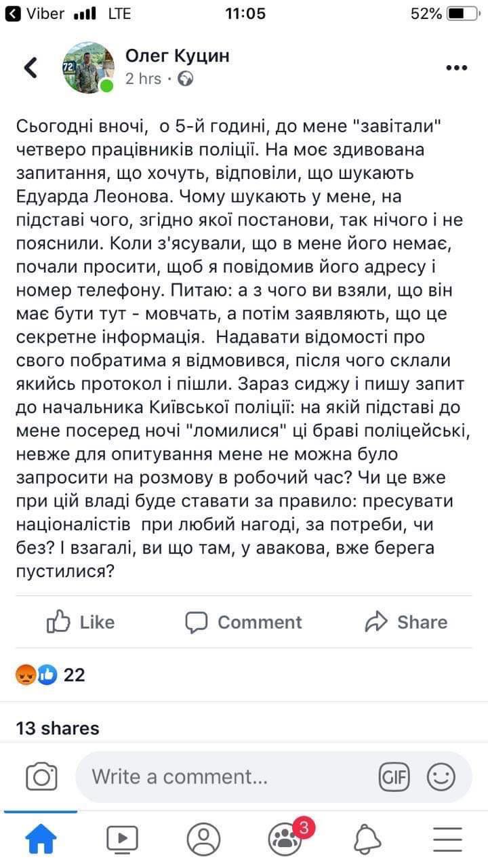Open Олег Куцин's profile picture
The image size is (488, 868).
click(89, 67)
